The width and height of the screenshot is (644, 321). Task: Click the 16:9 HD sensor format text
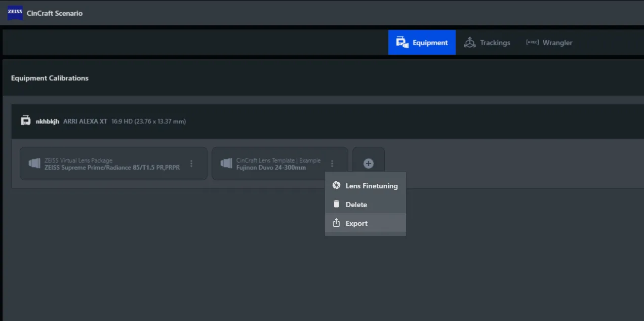148,122
